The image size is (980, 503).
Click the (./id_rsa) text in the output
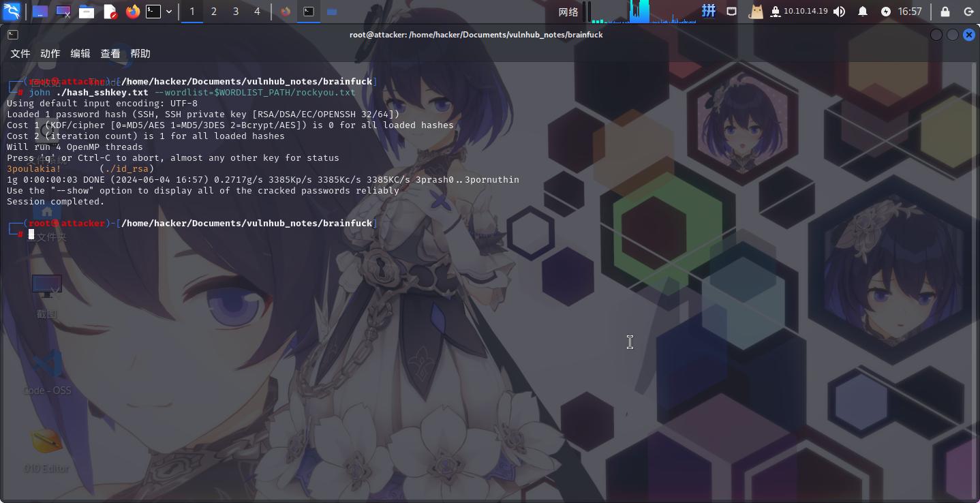(x=127, y=168)
